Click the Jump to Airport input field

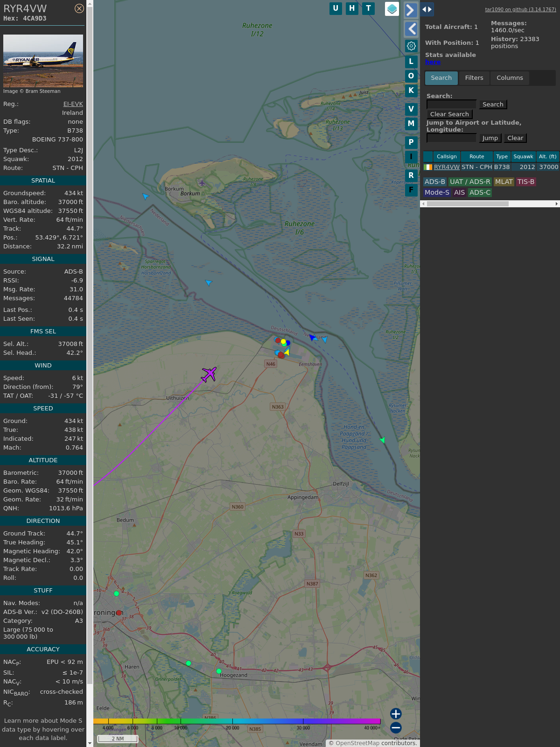(451, 138)
